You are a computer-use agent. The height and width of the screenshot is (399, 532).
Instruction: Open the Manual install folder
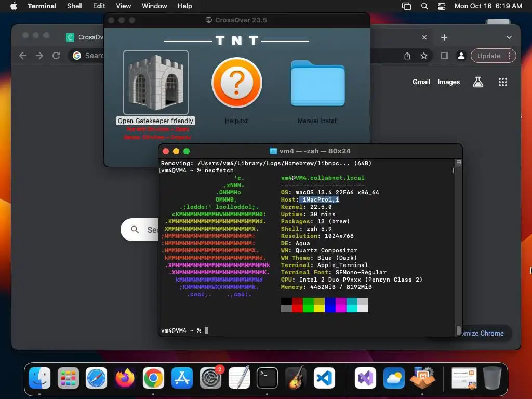pyautogui.click(x=318, y=83)
